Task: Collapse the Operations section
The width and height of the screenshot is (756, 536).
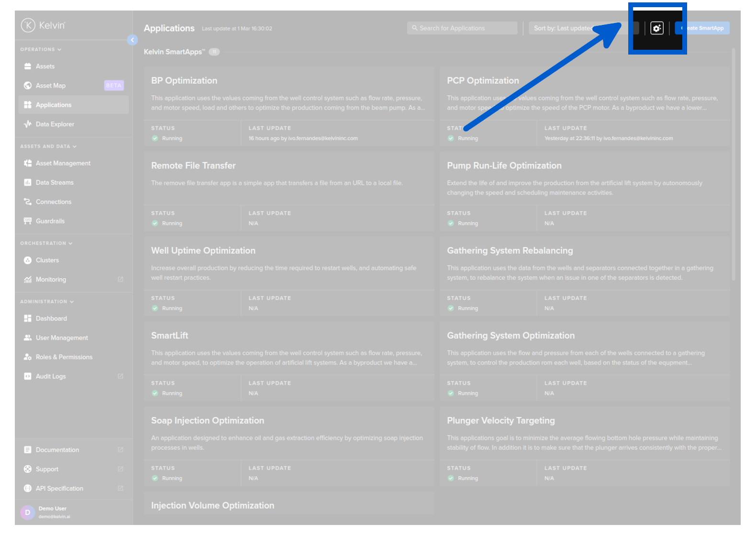Action: (x=41, y=49)
